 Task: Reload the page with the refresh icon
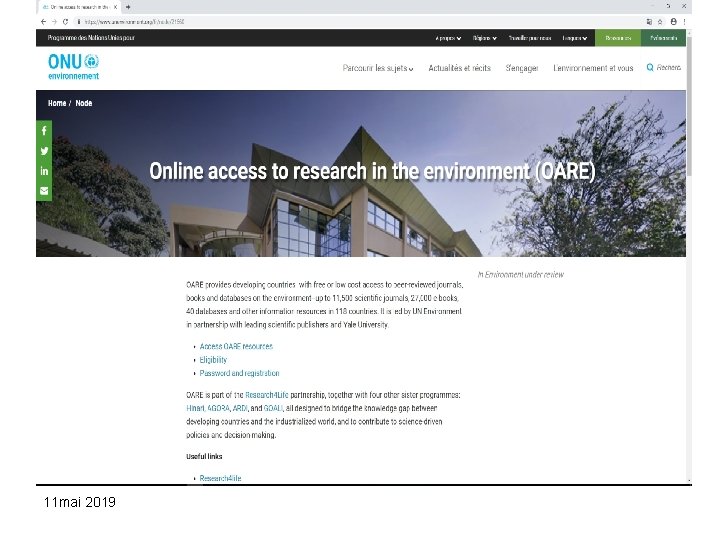click(65, 22)
